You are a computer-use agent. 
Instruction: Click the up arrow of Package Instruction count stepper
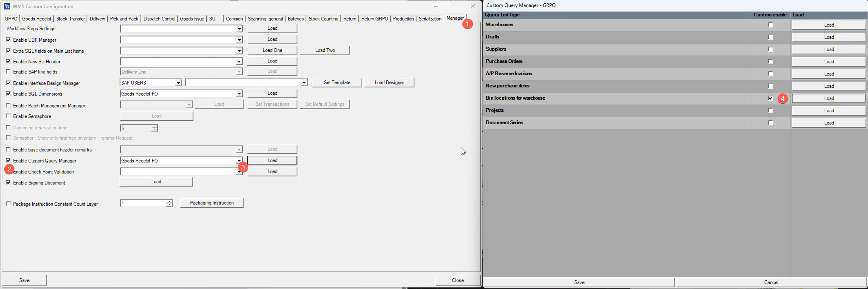tap(169, 201)
